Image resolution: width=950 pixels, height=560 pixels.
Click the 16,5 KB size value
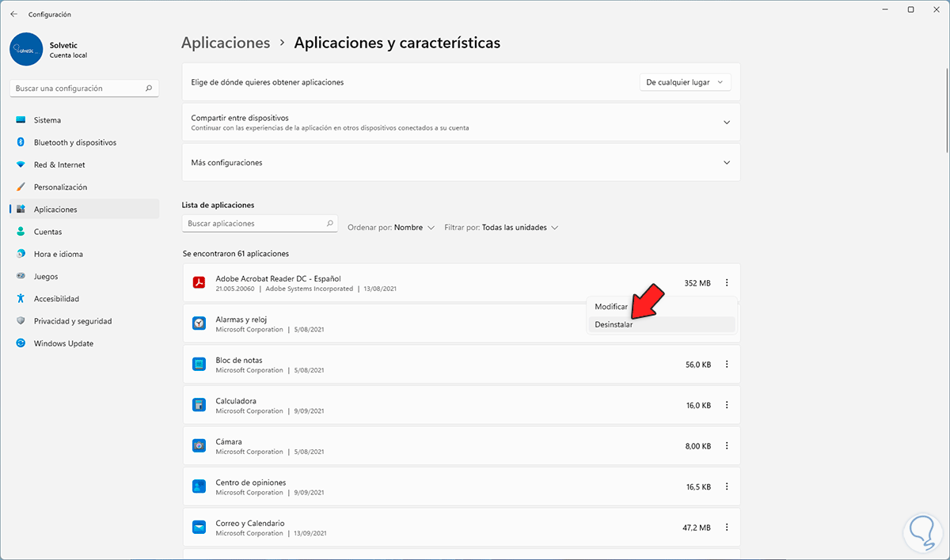(698, 486)
